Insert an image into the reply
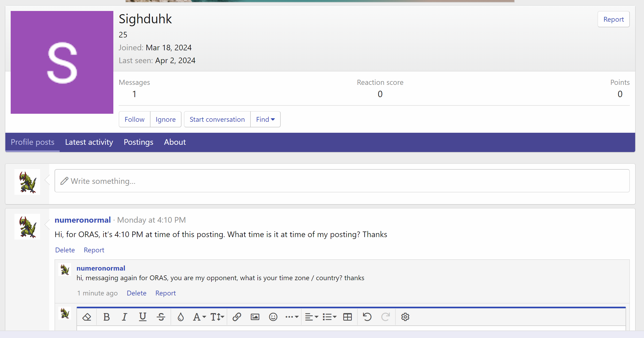 point(255,317)
